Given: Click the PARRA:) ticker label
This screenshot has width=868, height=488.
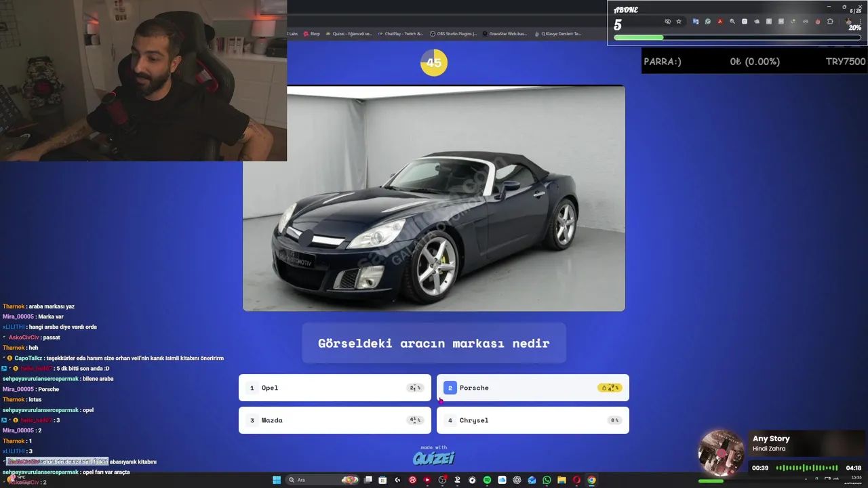Looking at the screenshot, I should (x=664, y=62).
